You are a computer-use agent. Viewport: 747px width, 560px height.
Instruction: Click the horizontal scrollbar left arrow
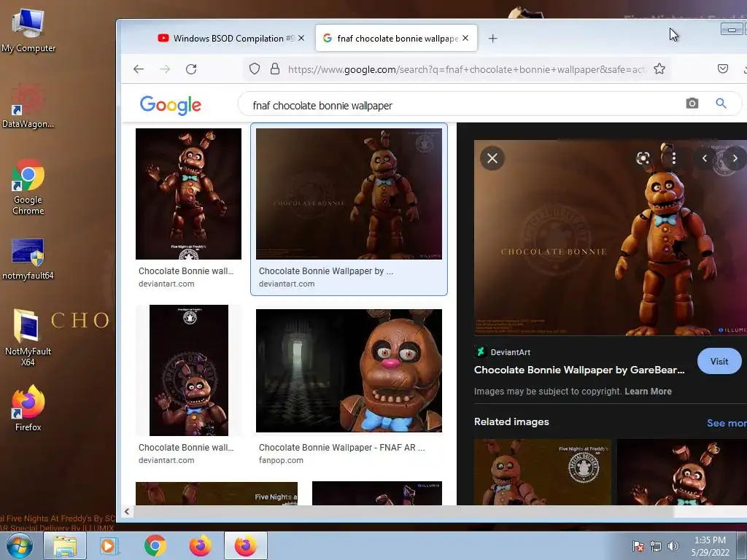[127, 511]
